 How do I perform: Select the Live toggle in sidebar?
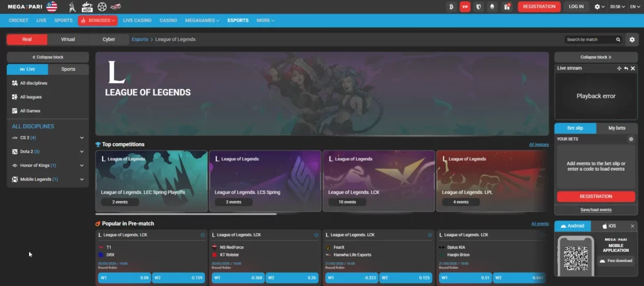pos(28,69)
